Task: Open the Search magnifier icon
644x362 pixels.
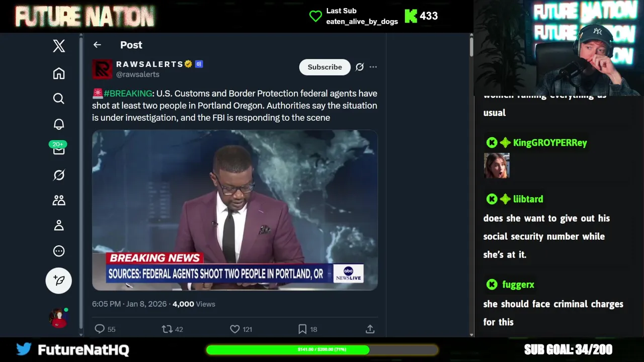Action: point(59,99)
